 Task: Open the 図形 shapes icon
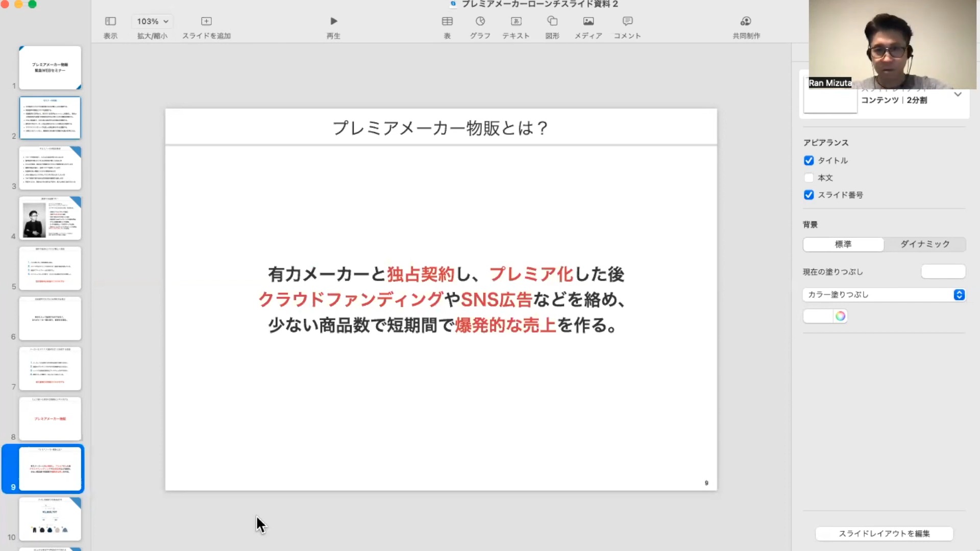552,21
